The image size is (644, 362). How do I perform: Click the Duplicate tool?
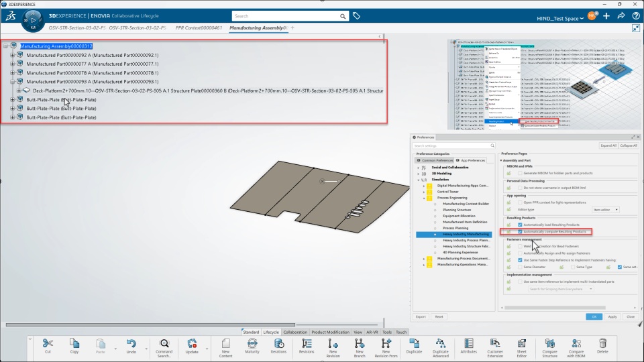(414, 346)
